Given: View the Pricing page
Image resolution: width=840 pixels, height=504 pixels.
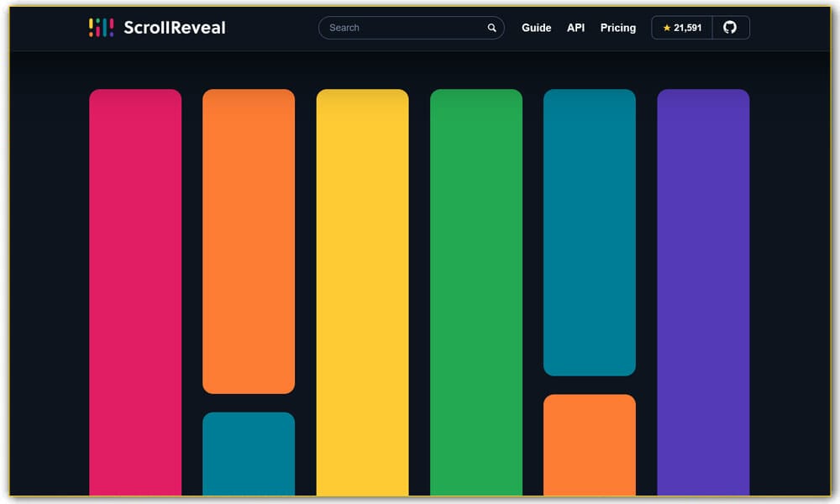Looking at the screenshot, I should 618,28.
